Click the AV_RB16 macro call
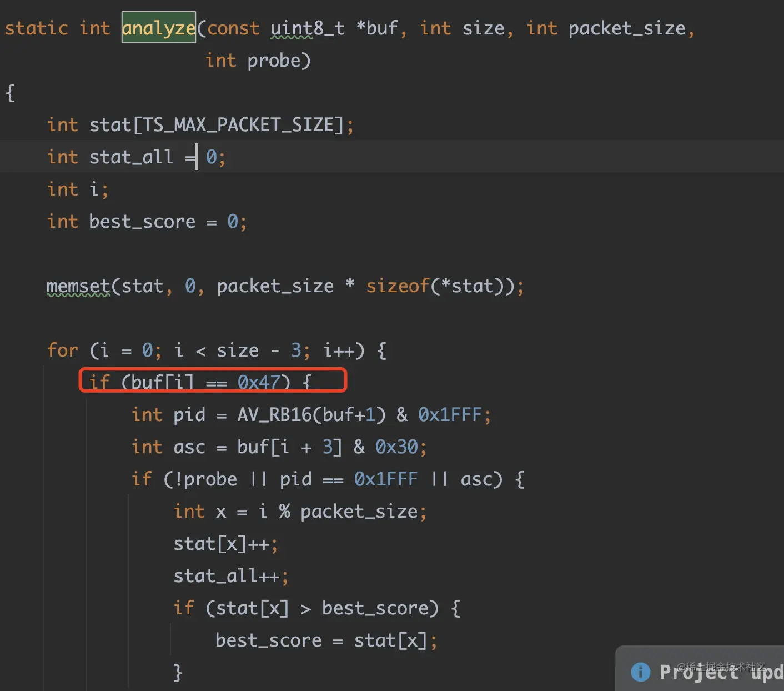Viewport: 784px width, 691px height. pyautogui.click(x=275, y=415)
